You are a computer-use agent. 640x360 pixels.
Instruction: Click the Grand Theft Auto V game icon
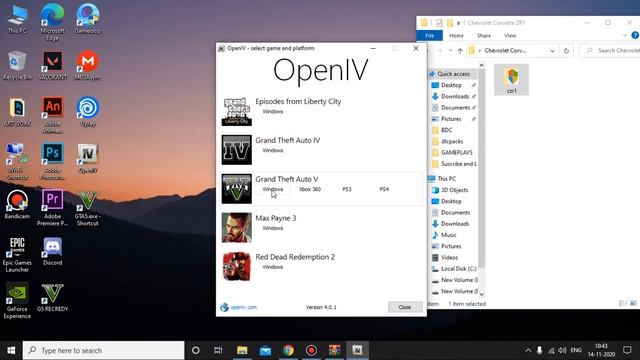coord(237,189)
